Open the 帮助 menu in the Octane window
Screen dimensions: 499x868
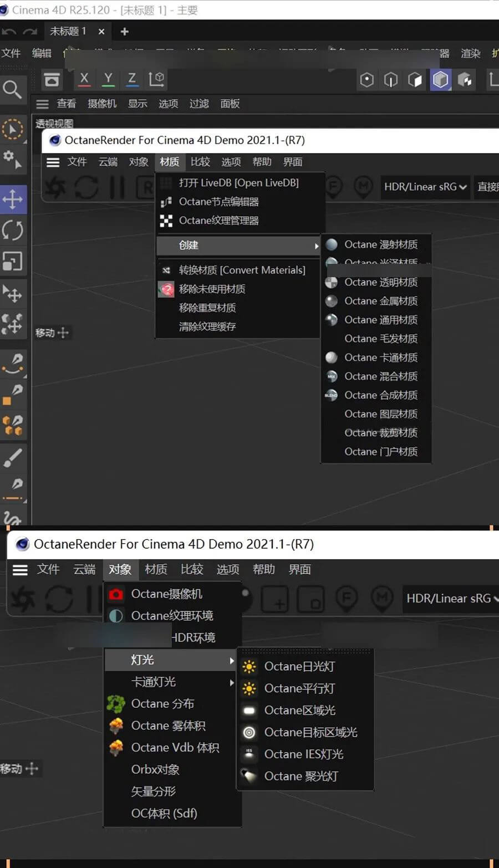point(262,161)
